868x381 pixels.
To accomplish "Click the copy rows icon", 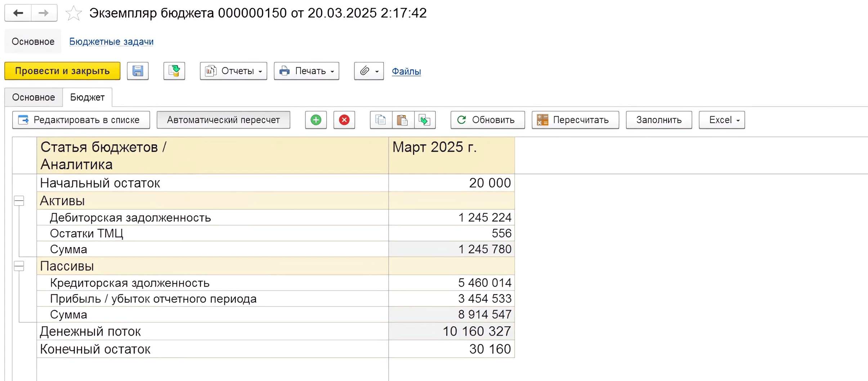I will 381,120.
